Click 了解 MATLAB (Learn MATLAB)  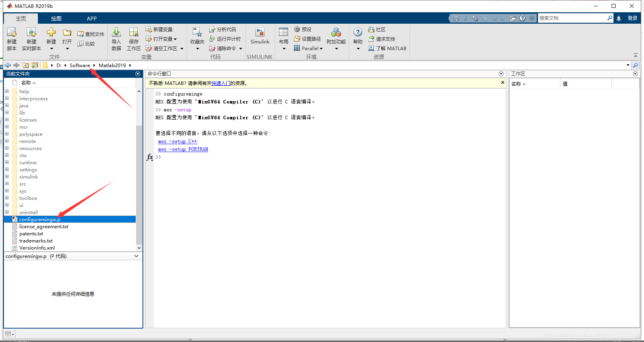point(387,48)
